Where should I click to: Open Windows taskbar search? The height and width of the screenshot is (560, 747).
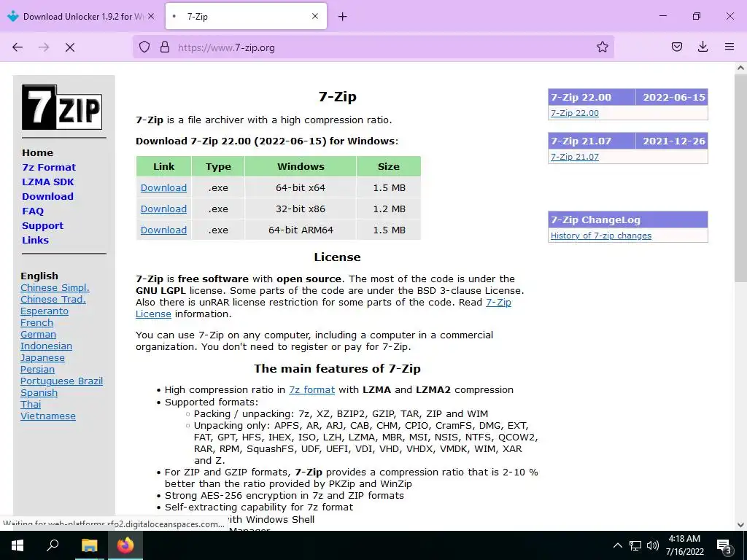[x=53, y=545]
